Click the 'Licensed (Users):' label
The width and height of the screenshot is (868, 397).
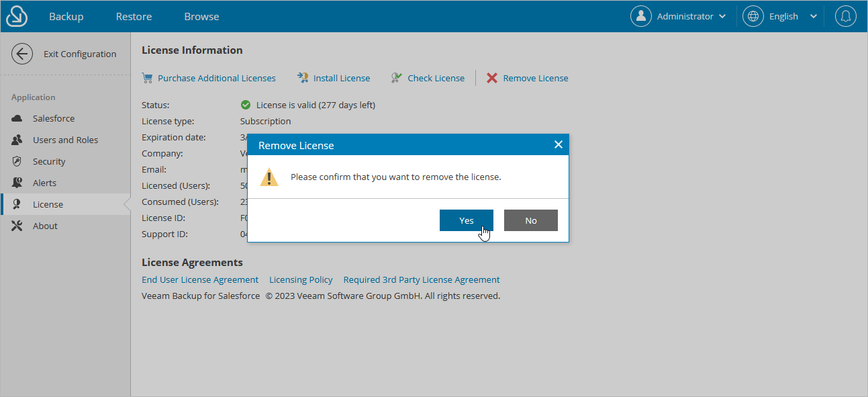point(176,185)
